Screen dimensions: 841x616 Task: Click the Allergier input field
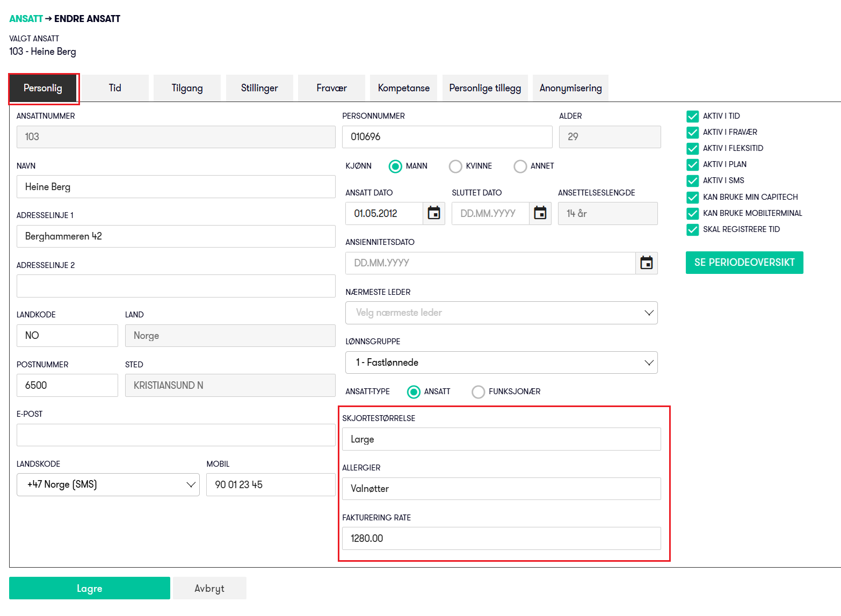click(502, 489)
